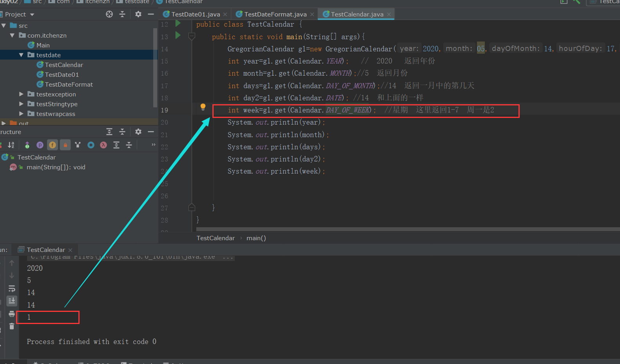
Task: Click console output line '2020'
Action: [35, 268]
